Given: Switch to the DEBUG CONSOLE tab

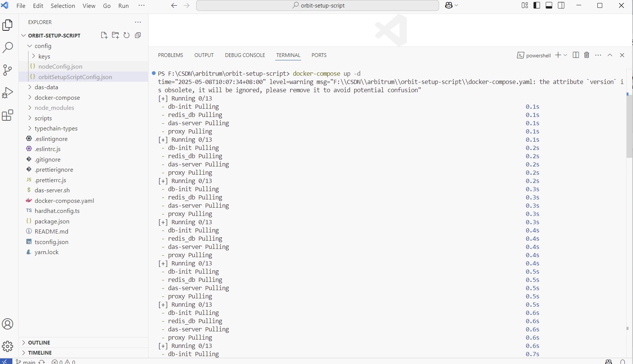Looking at the screenshot, I should click(245, 55).
